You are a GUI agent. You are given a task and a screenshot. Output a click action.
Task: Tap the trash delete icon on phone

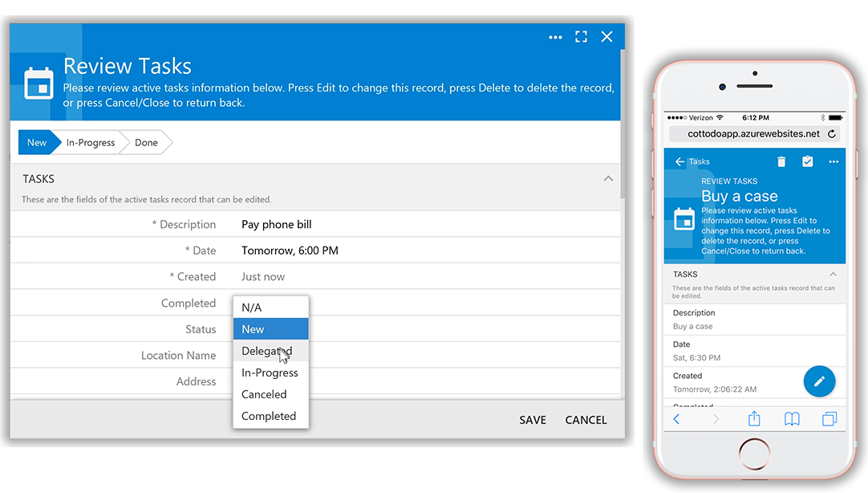coord(781,161)
